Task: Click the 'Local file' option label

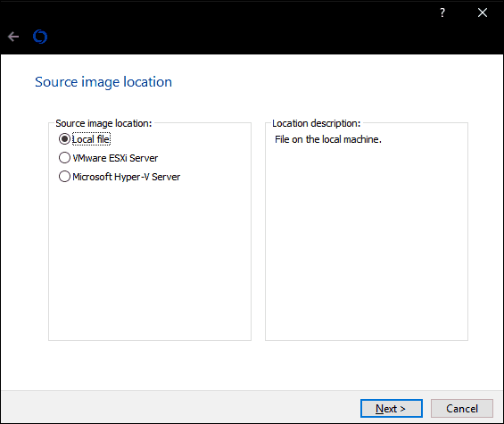Action: point(91,139)
